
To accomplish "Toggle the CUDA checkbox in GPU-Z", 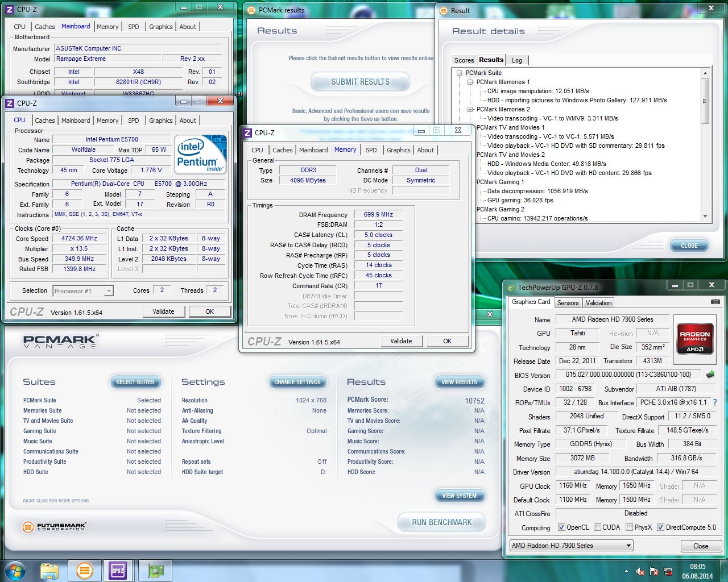I will [597, 527].
